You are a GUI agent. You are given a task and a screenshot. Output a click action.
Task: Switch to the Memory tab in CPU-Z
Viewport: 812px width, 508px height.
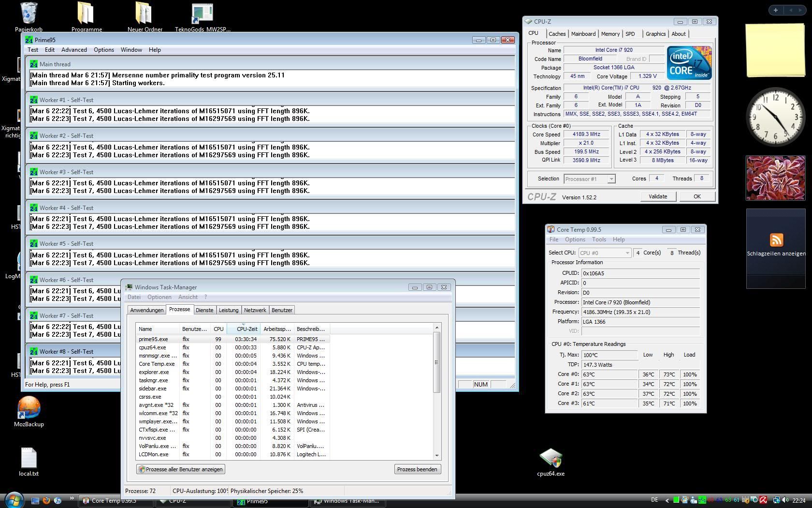click(x=610, y=34)
